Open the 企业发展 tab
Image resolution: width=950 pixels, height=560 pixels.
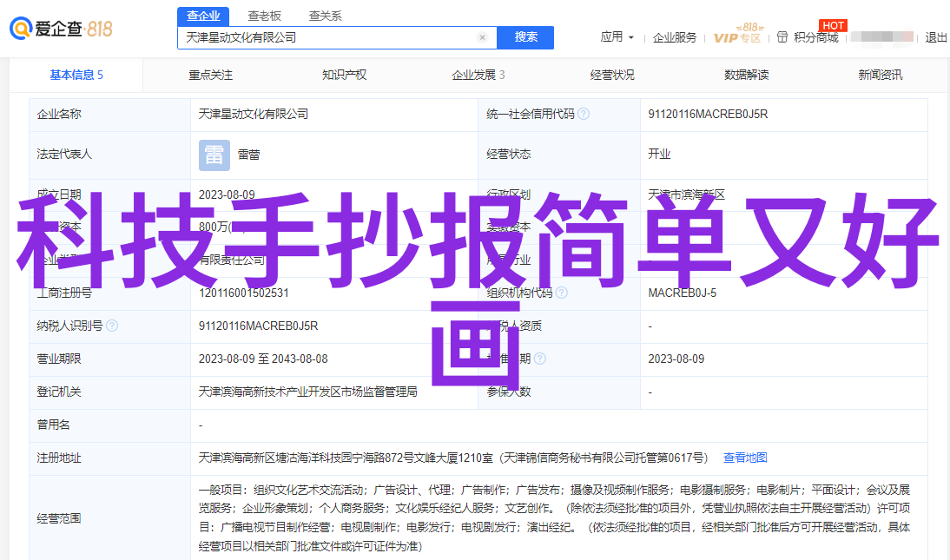pyautogui.click(x=478, y=76)
